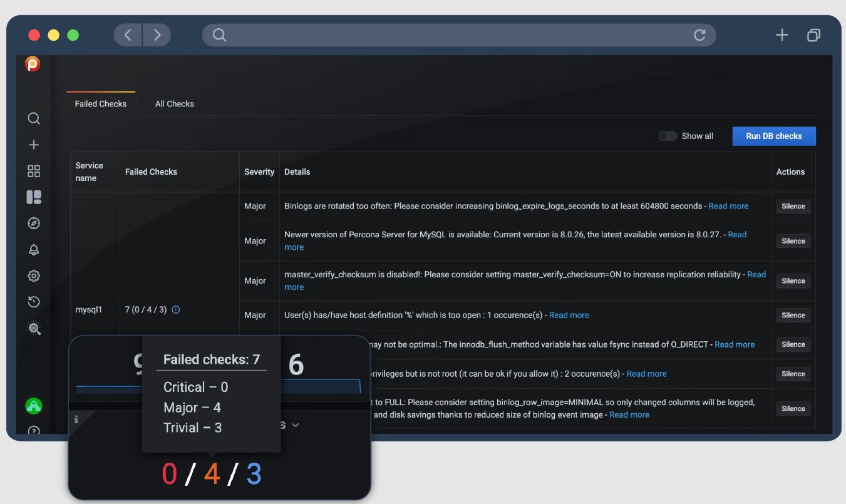Expand the dropdown chevron in the checks panel
846x504 pixels.
pos(296,424)
